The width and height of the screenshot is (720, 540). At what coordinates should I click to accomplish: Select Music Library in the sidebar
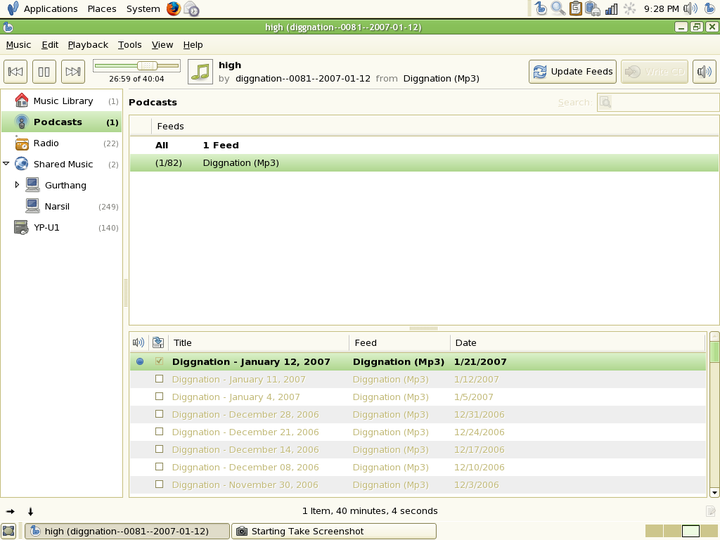coord(62,101)
